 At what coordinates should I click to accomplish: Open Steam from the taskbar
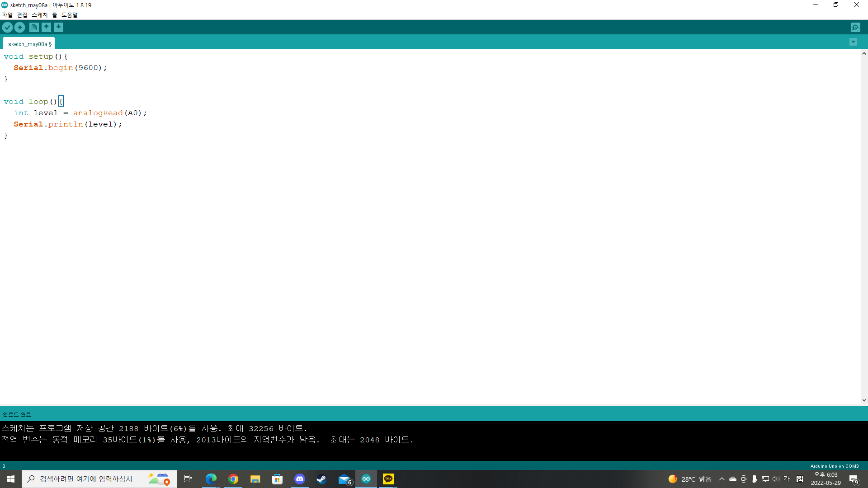click(x=322, y=479)
